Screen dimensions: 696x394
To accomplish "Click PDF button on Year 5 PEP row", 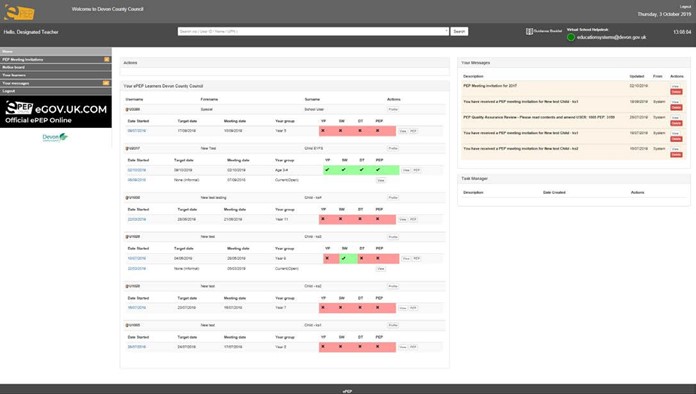I will click(x=413, y=131).
